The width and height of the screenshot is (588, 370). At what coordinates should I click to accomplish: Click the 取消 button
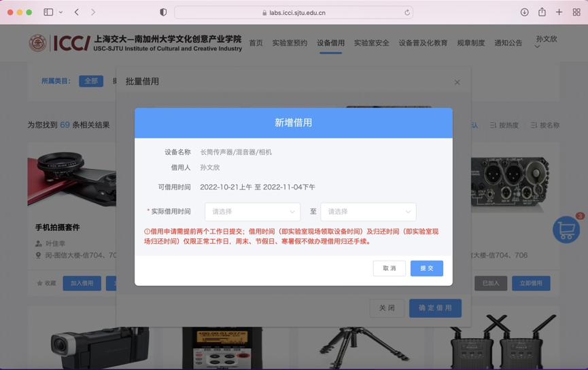click(389, 268)
